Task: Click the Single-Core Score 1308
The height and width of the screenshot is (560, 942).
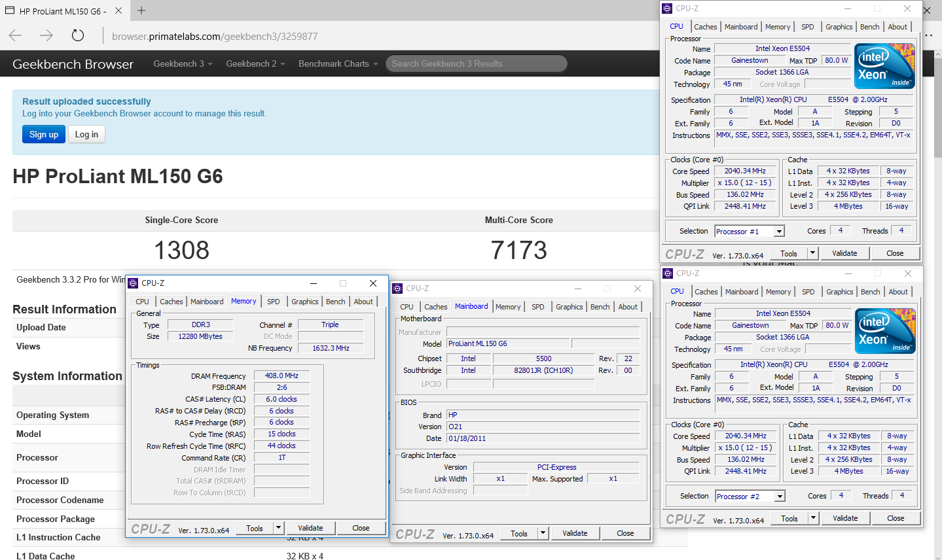Action: 181,250
